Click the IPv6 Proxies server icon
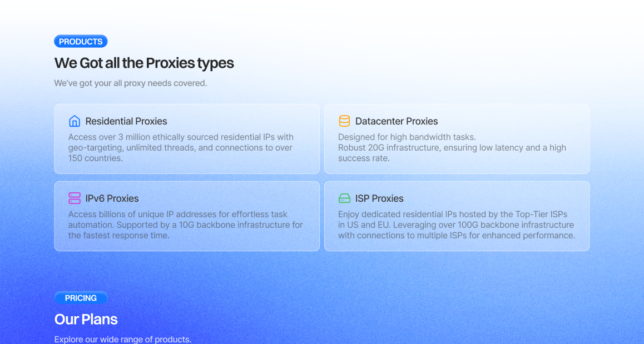The image size is (644, 344). point(75,198)
